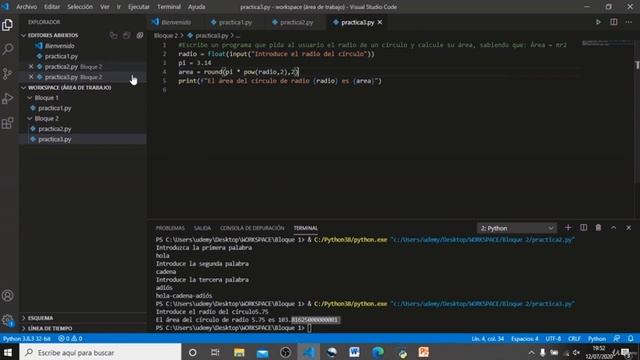This screenshot has width=640, height=360.
Task: Click CRLF end-of-line setting
Action: [x=574, y=339]
